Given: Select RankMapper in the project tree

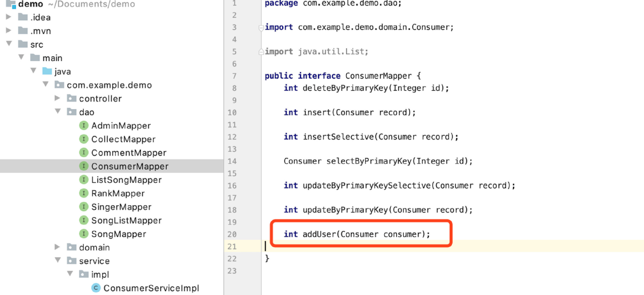Looking at the screenshot, I should point(118,193).
